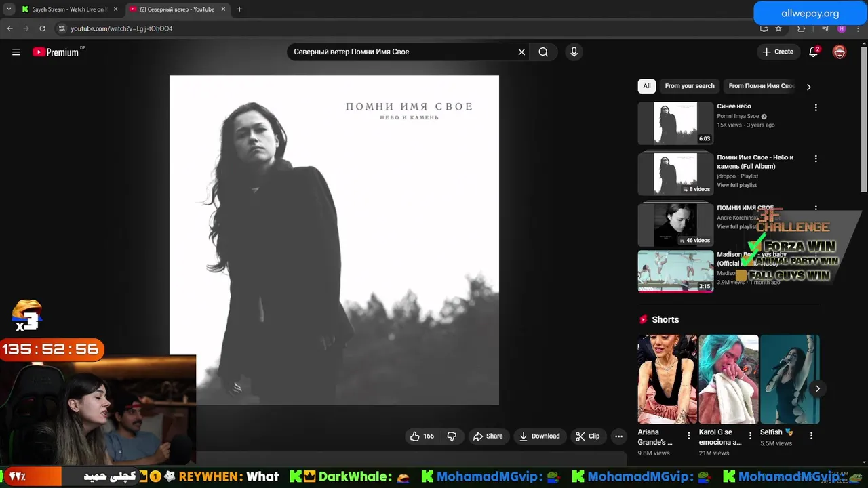Open the Синее небо title link

(734, 106)
